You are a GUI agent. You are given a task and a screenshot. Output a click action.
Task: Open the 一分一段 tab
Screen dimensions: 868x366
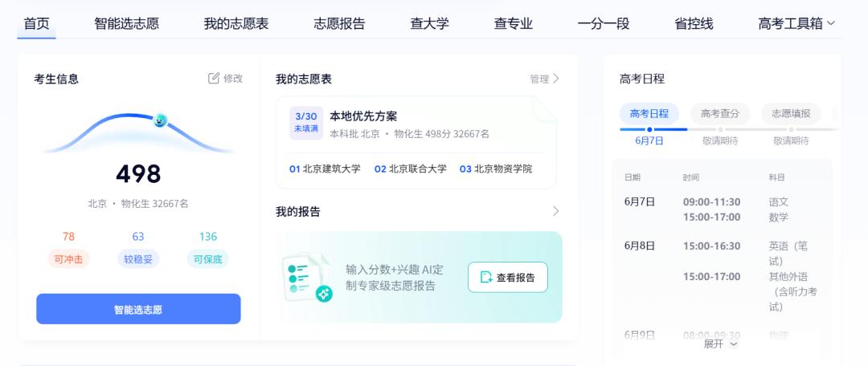coord(603,23)
